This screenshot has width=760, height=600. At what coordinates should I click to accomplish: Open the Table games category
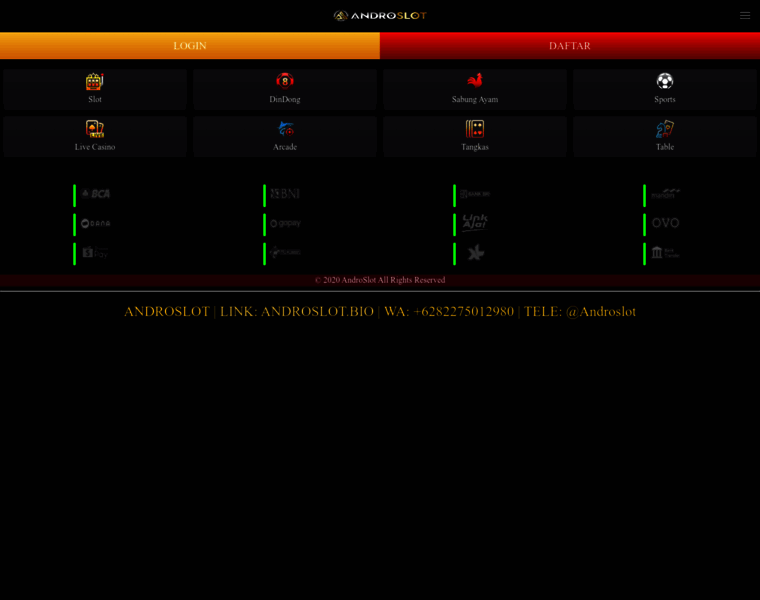[x=665, y=137]
